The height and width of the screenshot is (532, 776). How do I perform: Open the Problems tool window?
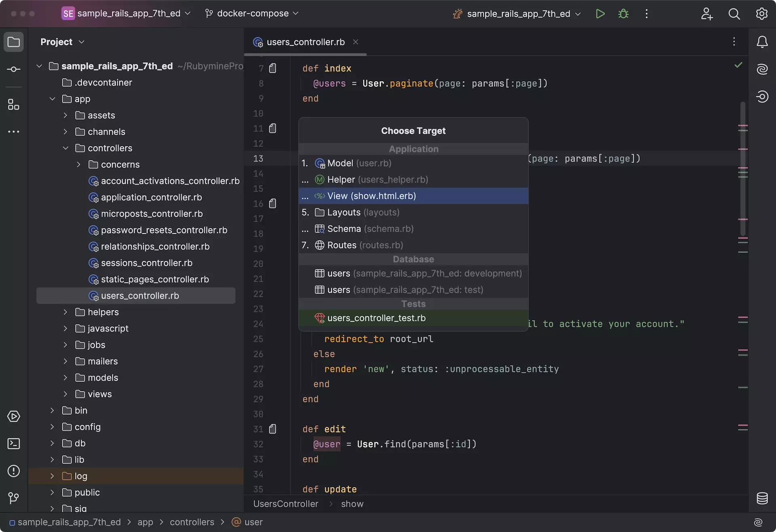pyautogui.click(x=14, y=471)
